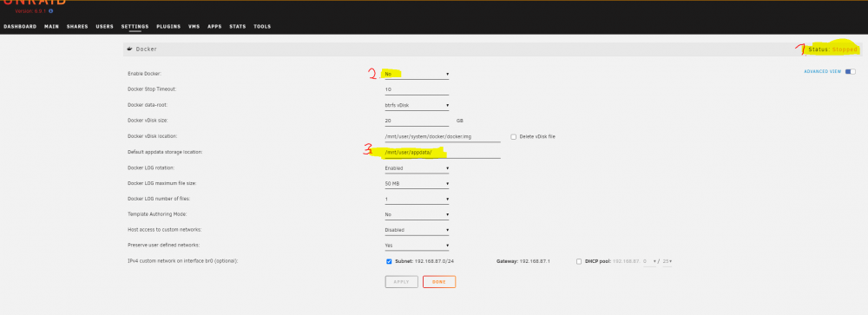Open the LOG number of files dropdown

[417, 199]
